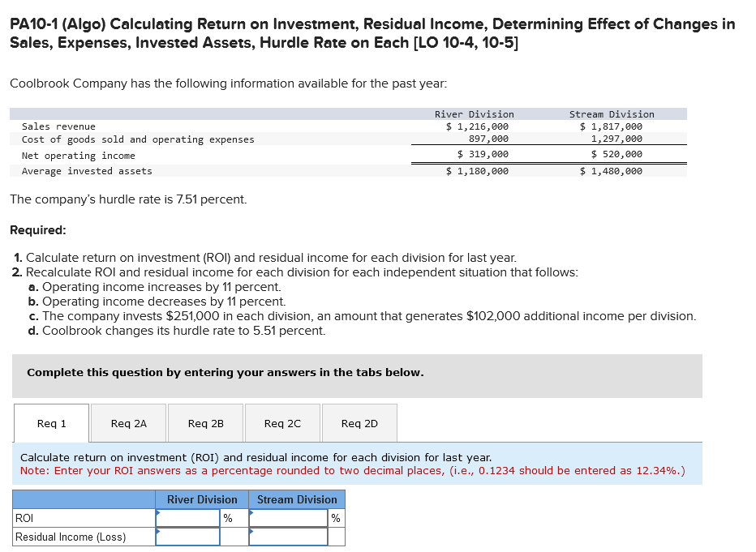756x552 pixels.
Task: Click the marker in Stream Residual Income cell
Action: point(252,529)
